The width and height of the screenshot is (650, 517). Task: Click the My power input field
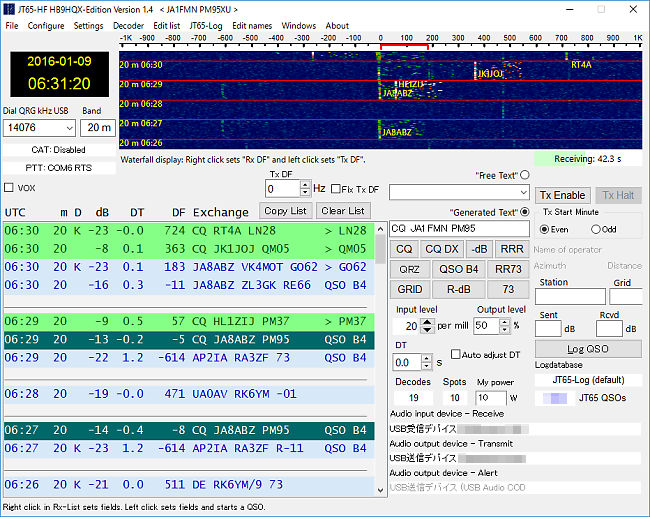pyautogui.click(x=491, y=398)
